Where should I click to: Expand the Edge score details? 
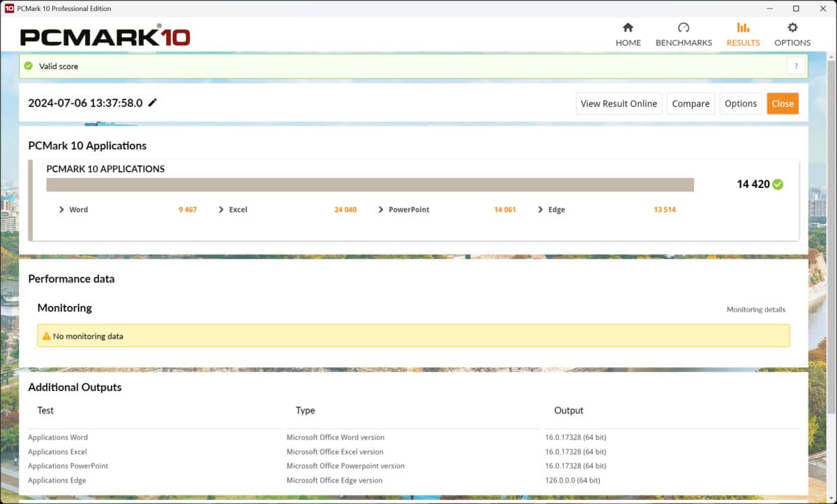point(541,210)
